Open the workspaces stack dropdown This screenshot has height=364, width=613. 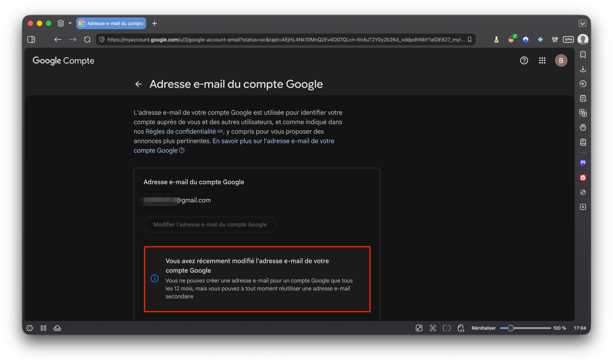(64, 23)
